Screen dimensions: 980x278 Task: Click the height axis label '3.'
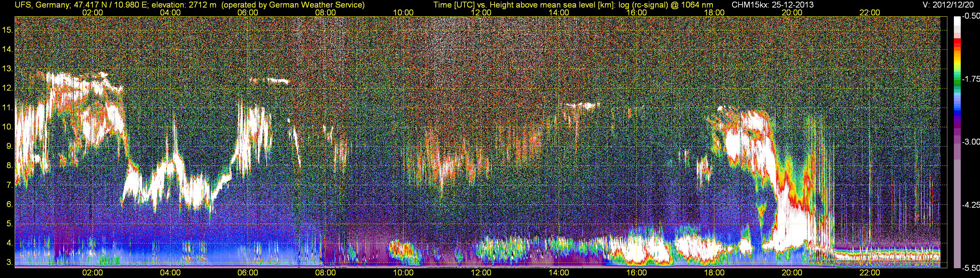9,262
